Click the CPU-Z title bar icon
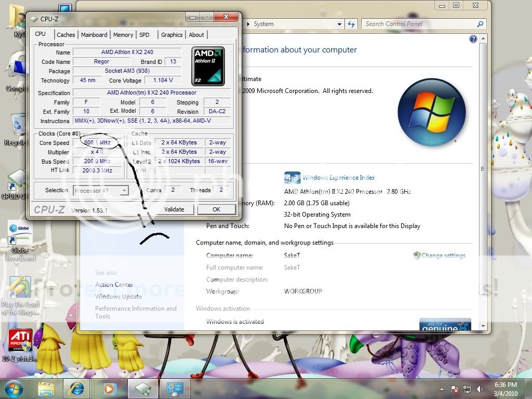The width and height of the screenshot is (532, 399). pos(34,19)
